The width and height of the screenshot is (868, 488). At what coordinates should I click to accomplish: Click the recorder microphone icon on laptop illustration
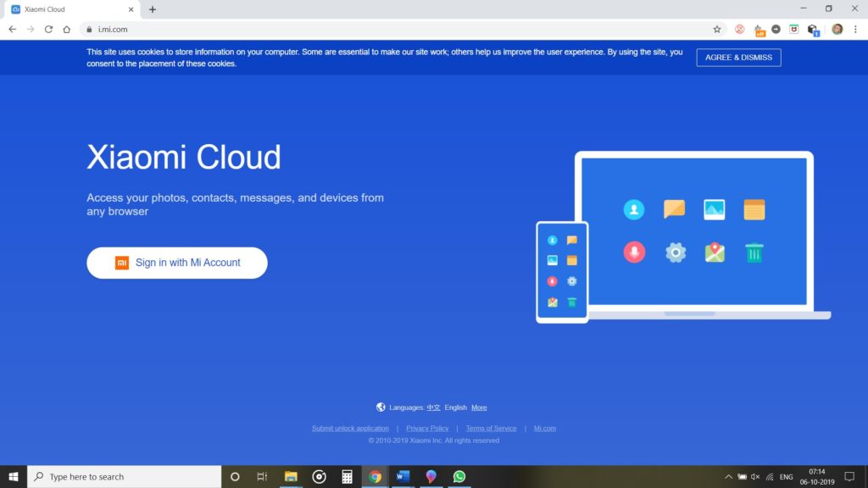coord(634,252)
